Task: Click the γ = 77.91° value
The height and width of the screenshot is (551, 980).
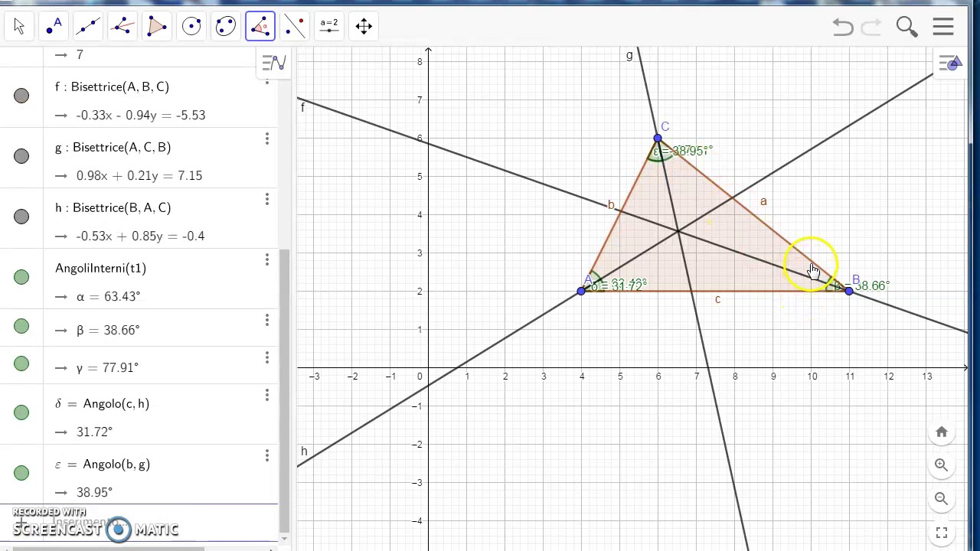Action: (107, 367)
